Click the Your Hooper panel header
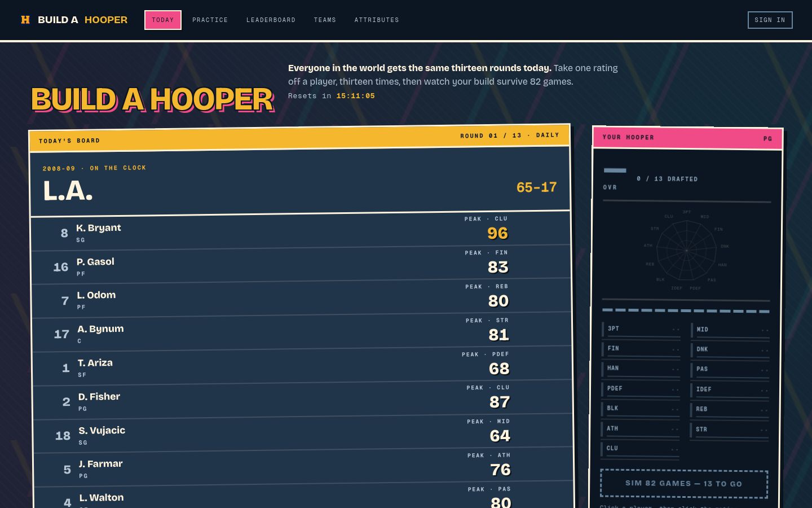The height and width of the screenshot is (508, 812). [687, 138]
